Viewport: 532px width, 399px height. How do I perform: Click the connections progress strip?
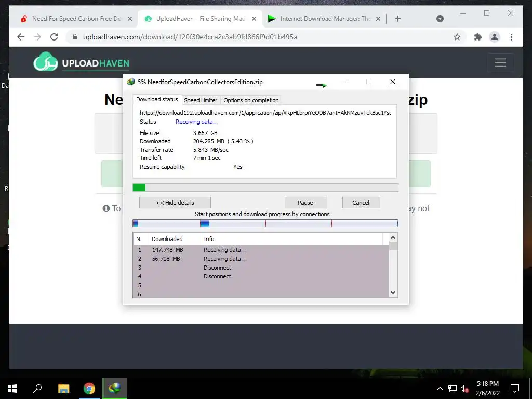(265, 223)
